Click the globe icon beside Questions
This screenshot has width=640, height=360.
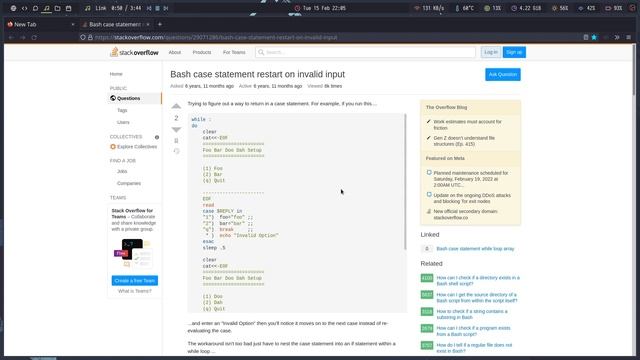tap(113, 98)
